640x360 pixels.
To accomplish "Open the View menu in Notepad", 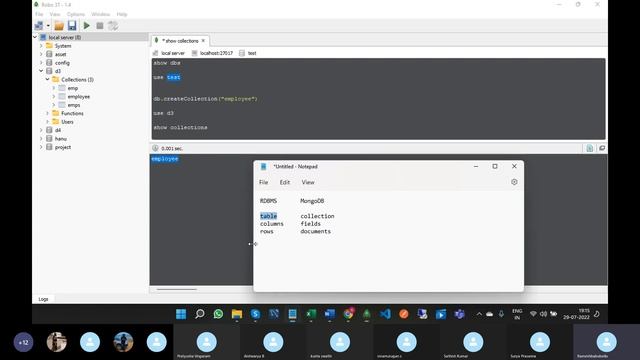I will pos(308,182).
